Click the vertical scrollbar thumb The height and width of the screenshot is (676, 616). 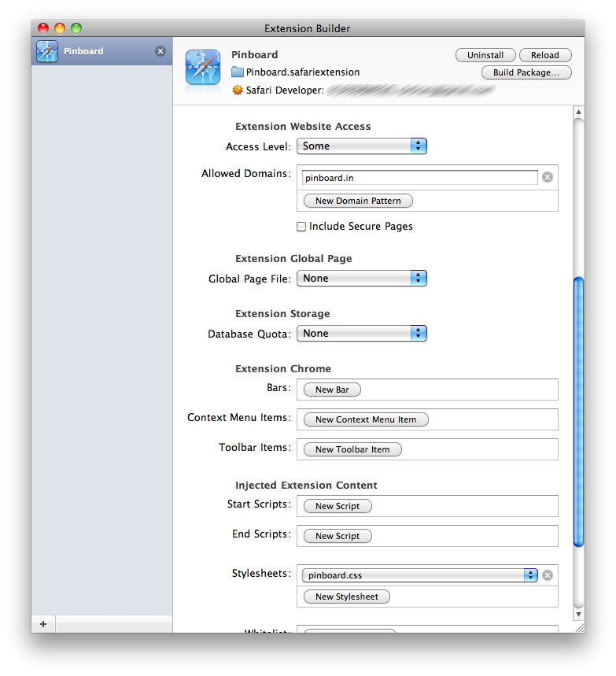click(x=579, y=409)
